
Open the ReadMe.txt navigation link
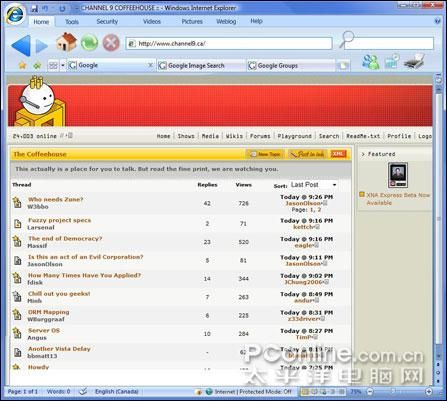point(363,136)
